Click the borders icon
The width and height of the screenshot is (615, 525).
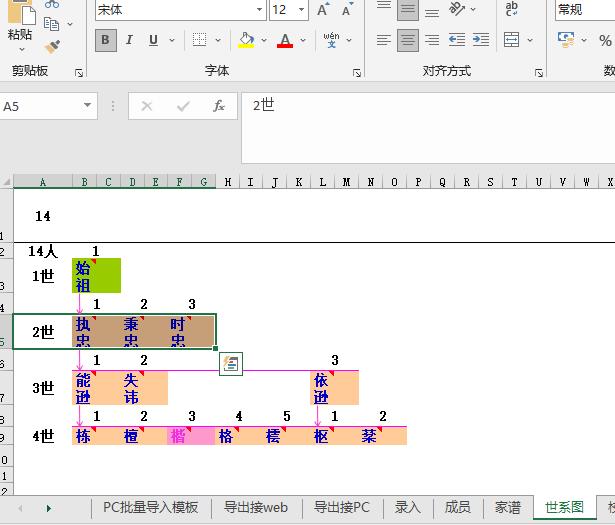[x=199, y=41]
